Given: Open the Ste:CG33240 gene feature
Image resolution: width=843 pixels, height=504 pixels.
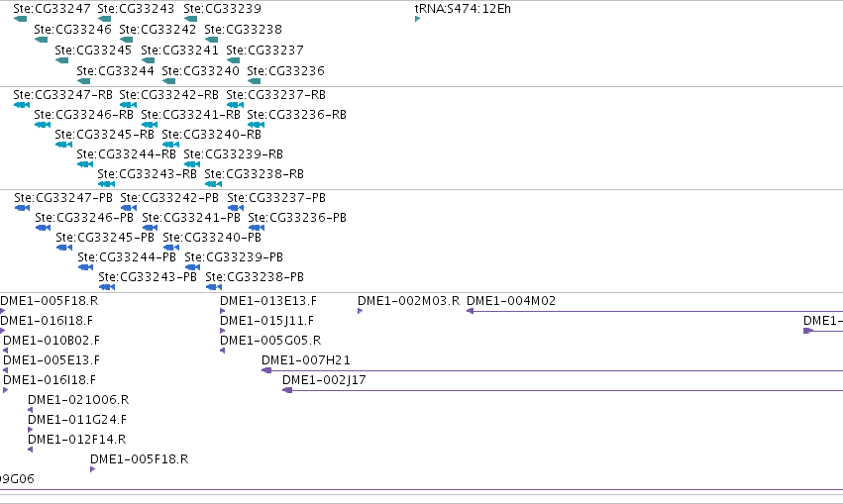Looking at the screenshot, I should pos(168,81).
